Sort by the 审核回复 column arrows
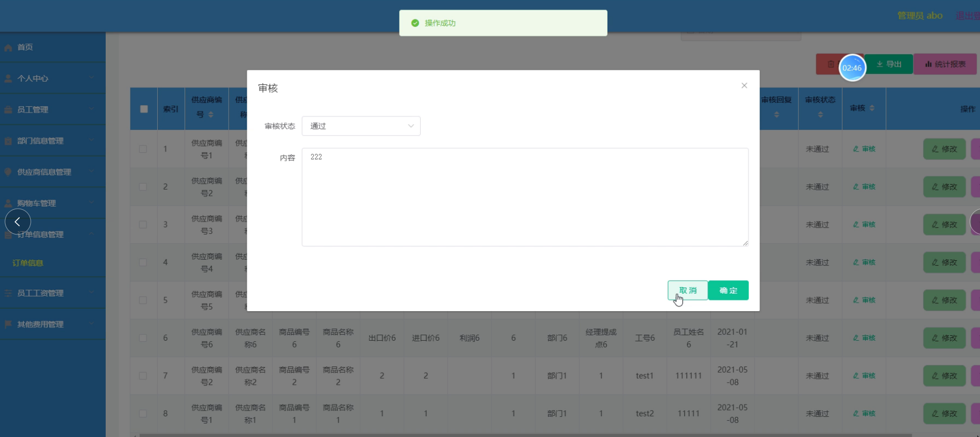The width and height of the screenshot is (980, 437). pyautogui.click(x=776, y=115)
